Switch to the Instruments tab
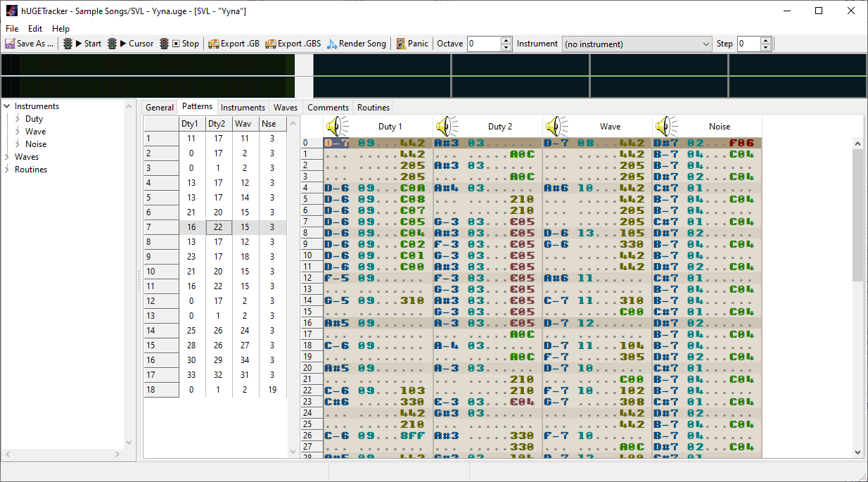 (x=243, y=108)
